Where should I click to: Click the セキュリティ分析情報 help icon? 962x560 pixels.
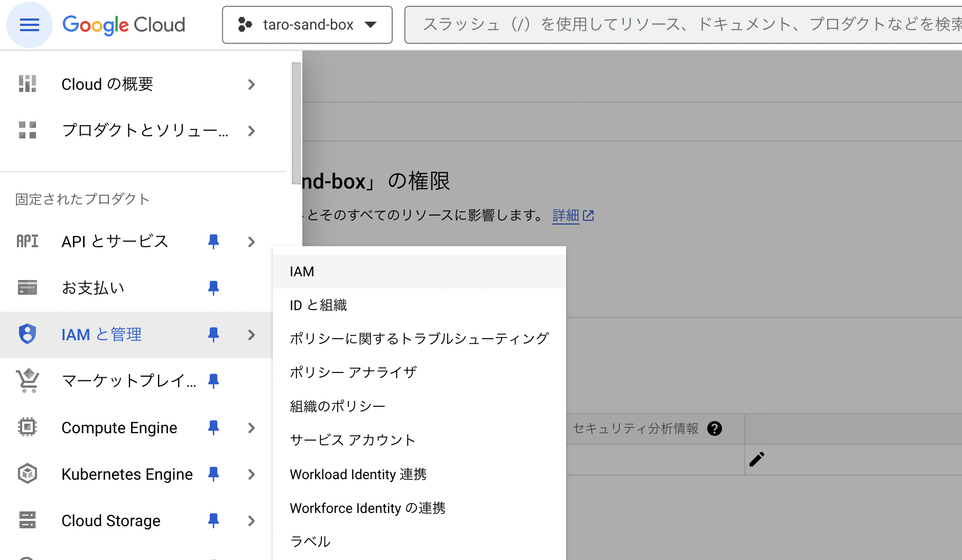coord(715,428)
